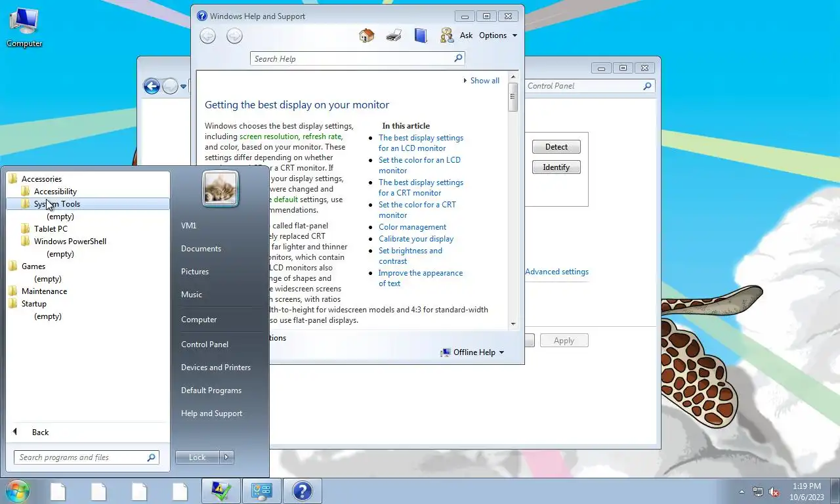
Task: Open shutdown options arrow beside Lock
Action: coord(226,457)
